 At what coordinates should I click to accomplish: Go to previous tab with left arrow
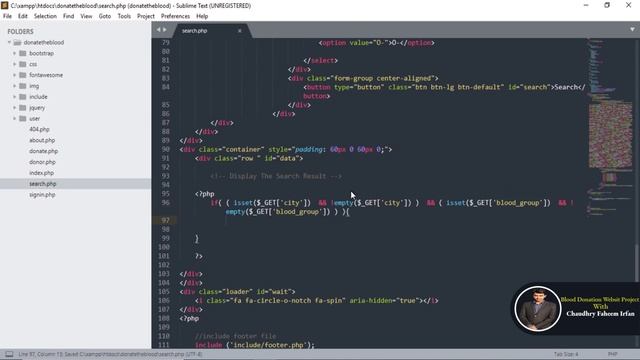(158, 29)
